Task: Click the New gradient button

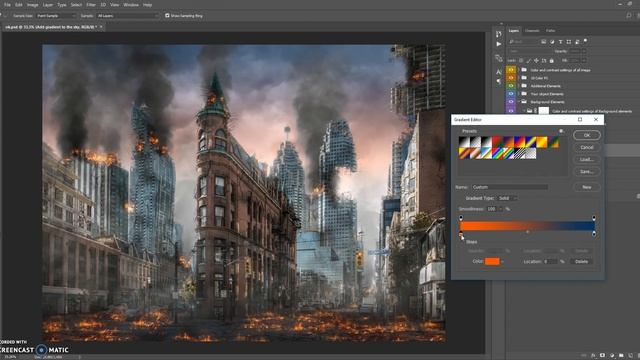Action: tap(587, 187)
